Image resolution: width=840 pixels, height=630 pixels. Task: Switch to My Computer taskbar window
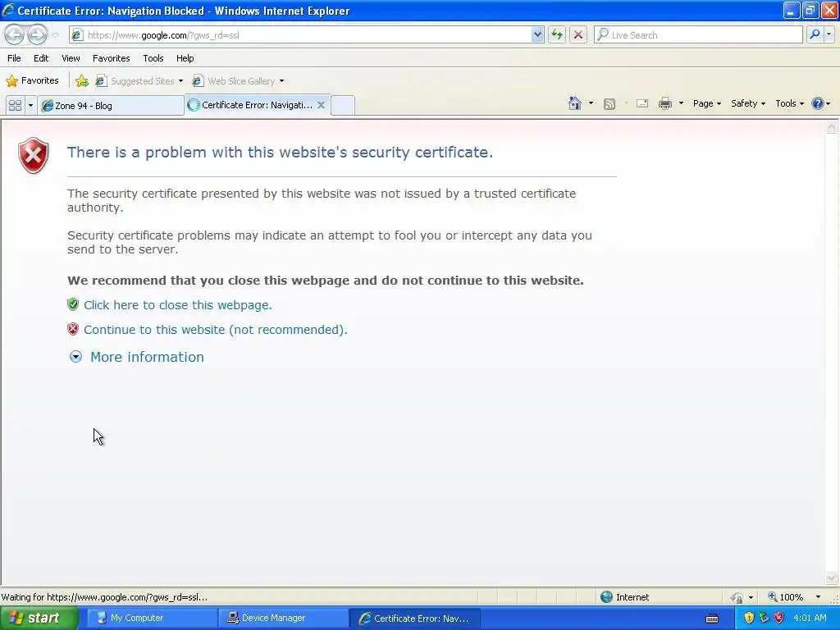[x=150, y=619]
